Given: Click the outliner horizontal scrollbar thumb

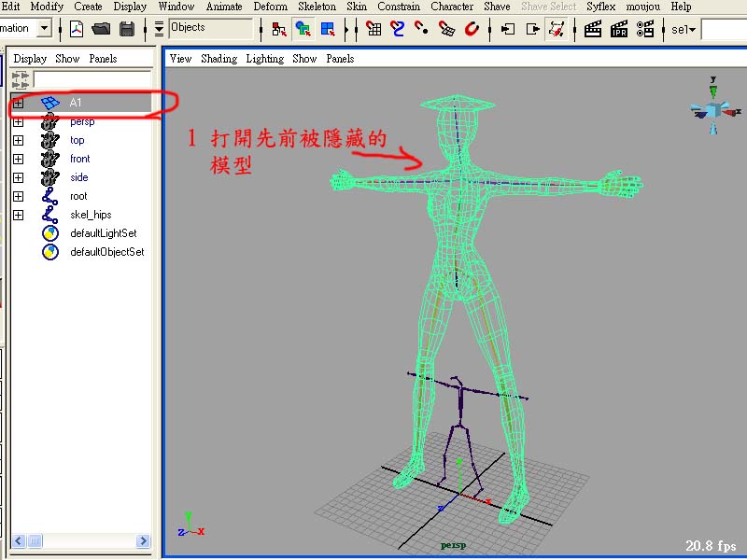Looking at the screenshot, I should click(x=35, y=540).
